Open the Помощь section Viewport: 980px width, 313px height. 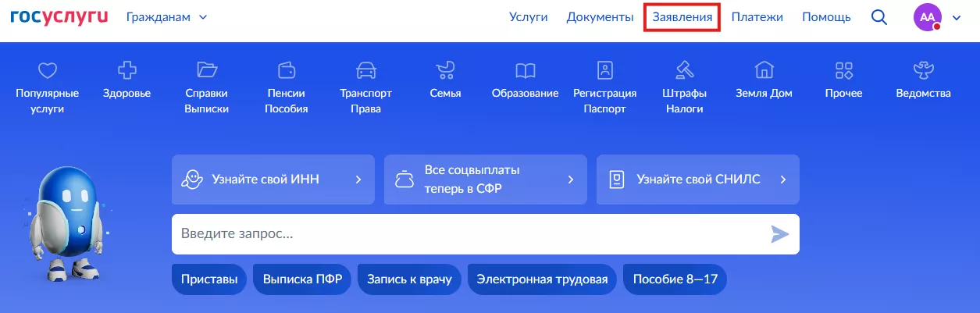point(827,17)
